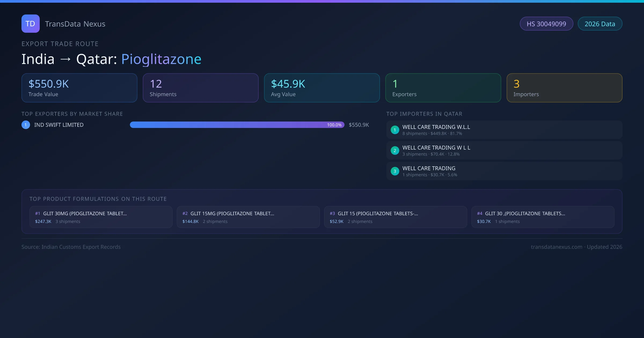Open the $550.9K Trade Value card
This screenshot has width=644, height=338.
tap(79, 88)
